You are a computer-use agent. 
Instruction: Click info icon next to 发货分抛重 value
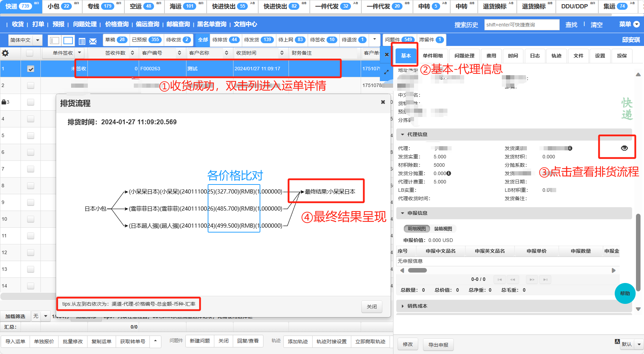[x=449, y=173]
